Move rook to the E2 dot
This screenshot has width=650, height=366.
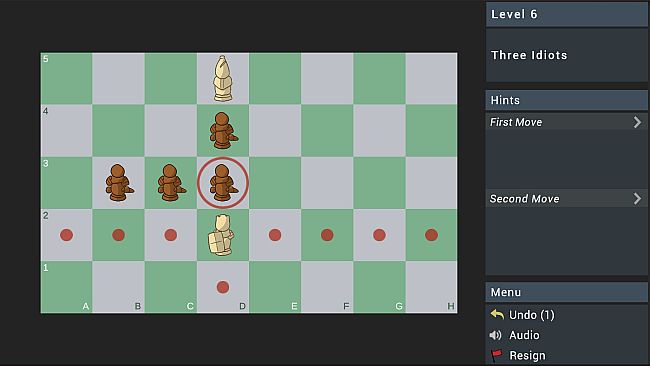coord(275,235)
